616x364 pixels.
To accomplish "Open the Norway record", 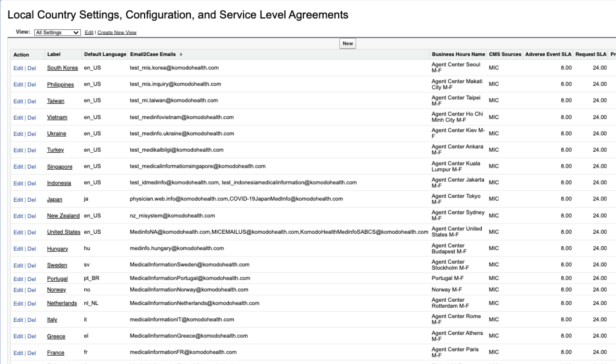I will pos(56,289).
